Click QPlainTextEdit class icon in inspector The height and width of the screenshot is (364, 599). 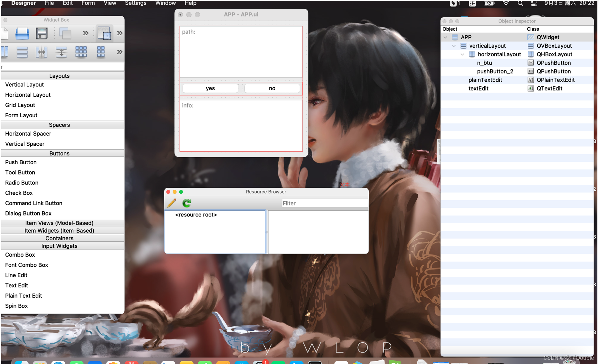(531, 80)
